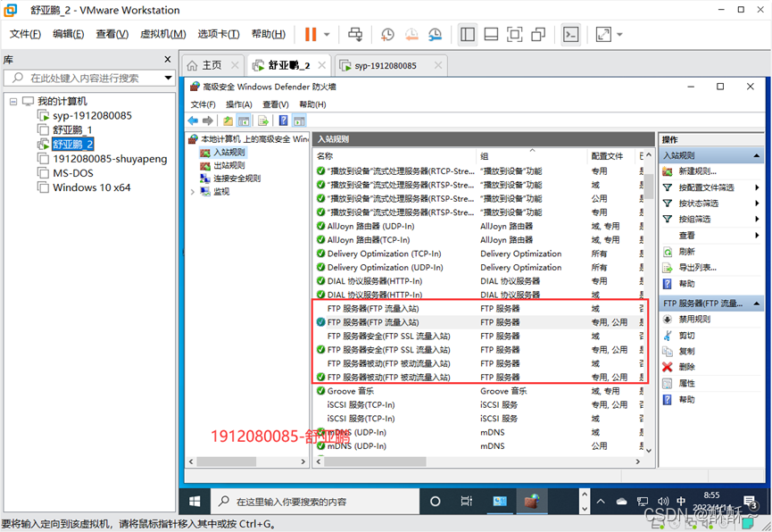Screen dimensions: 772x532
Task: Open the console view icon
Action: tap(570, 34)
